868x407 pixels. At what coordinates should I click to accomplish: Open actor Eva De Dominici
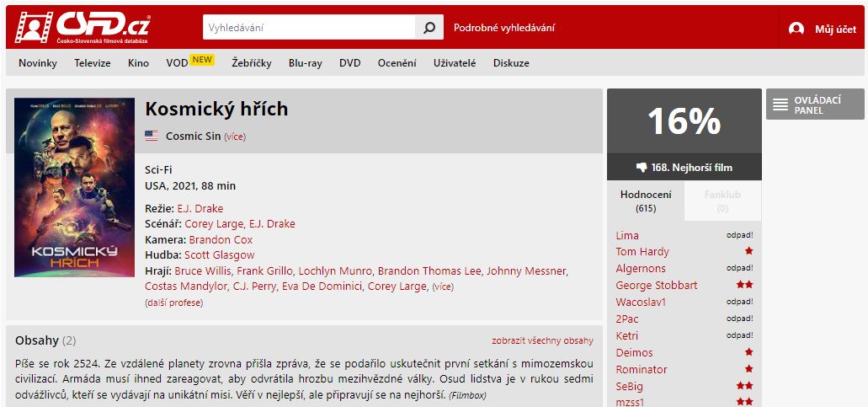click(321, 287)
